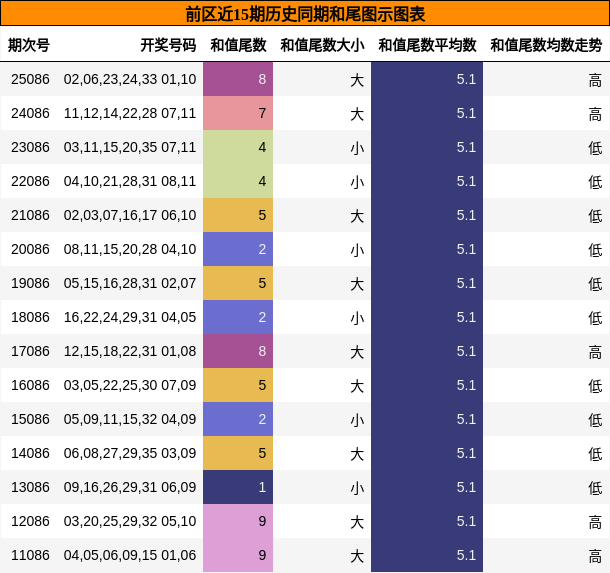Click the chart title 前区近15期历史同期和尾图示图表
This screenshot has height=573, width=610.
coord(305,14)
